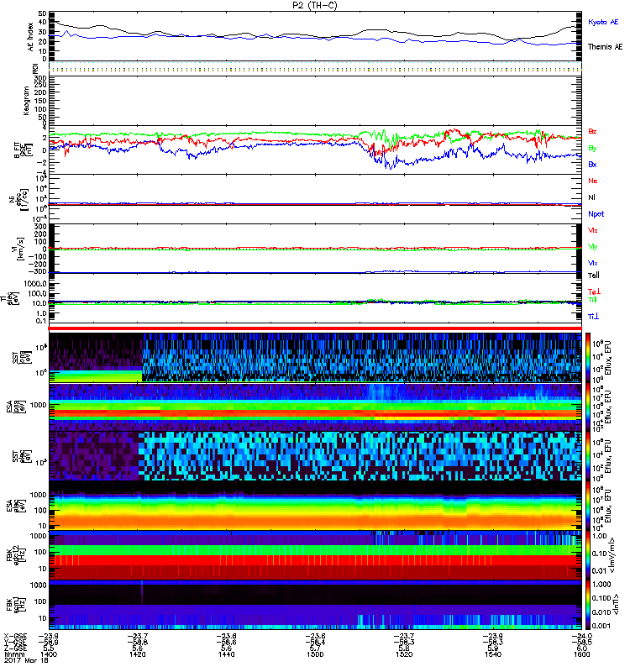Screen dimensions: 630x672
Task: Click the blue Bx legend label
Action: (x=592, y=164)
